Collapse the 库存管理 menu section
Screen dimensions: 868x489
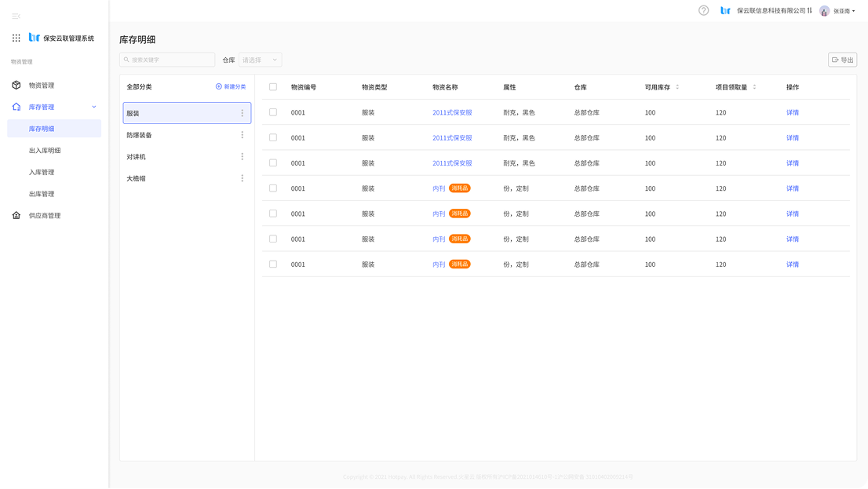[x=94, y=107]
